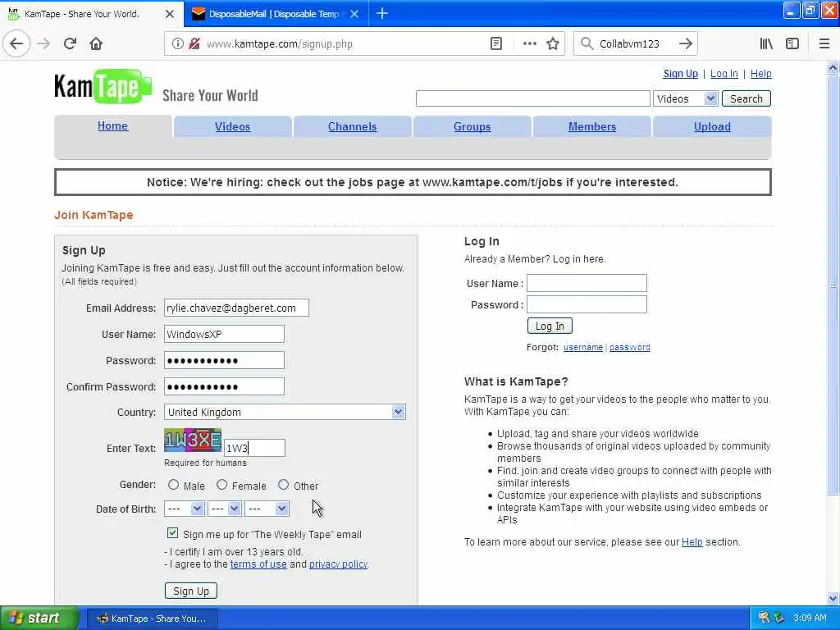Open the Members navigation tab
The image size is (840, 630).
coord(592,126)
